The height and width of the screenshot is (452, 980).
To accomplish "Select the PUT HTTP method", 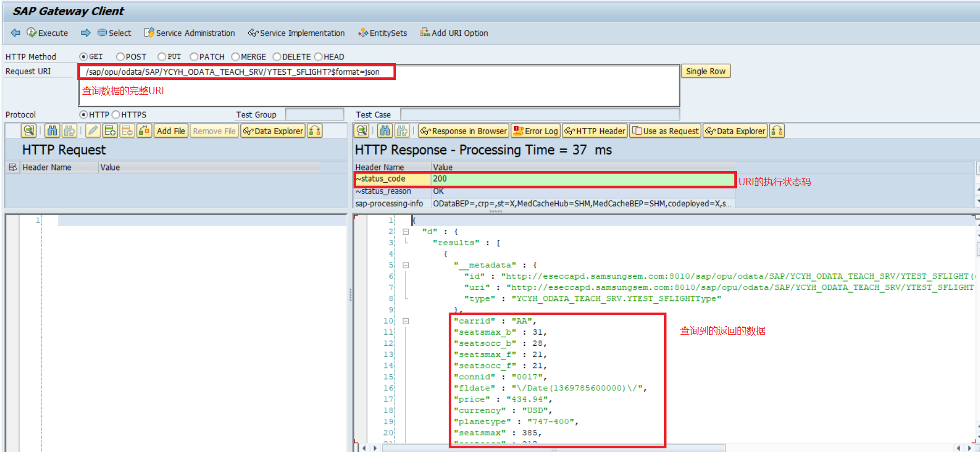I will coord(162,57).
